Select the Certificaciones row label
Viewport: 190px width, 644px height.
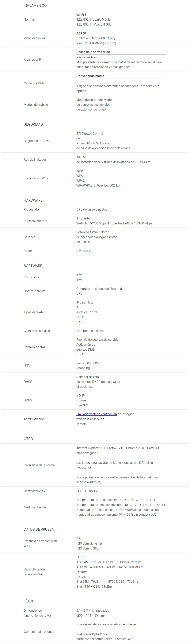34,491
